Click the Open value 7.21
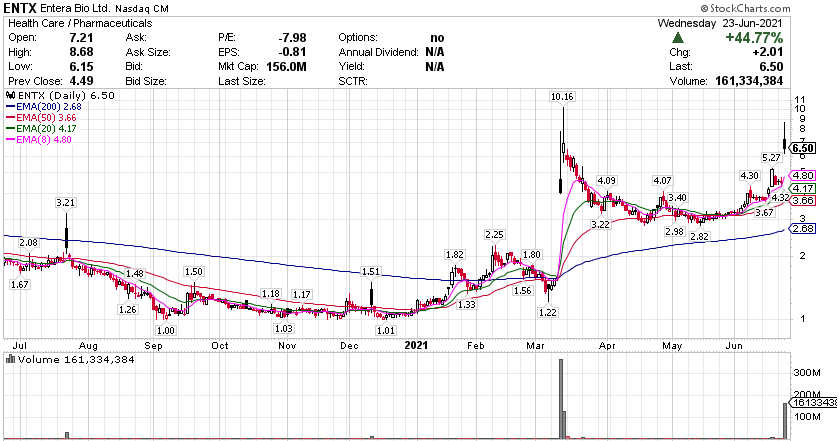840x441 pixels. click(x=81, y=38)
